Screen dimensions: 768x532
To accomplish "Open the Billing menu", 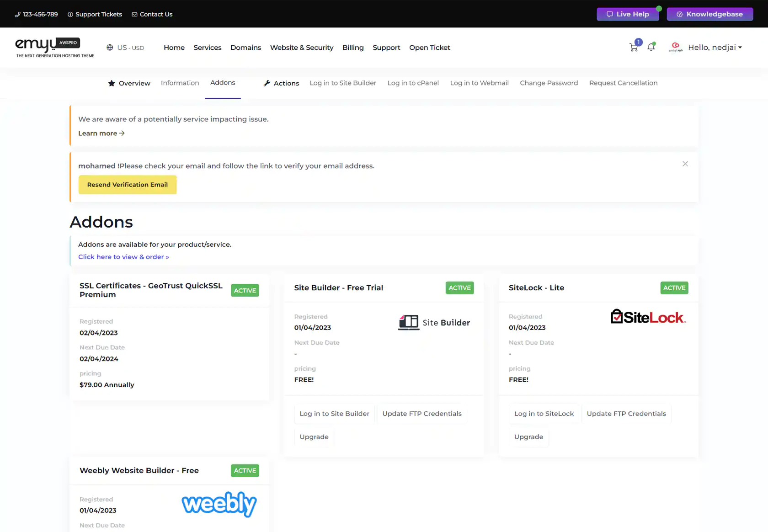I will 353,48.
